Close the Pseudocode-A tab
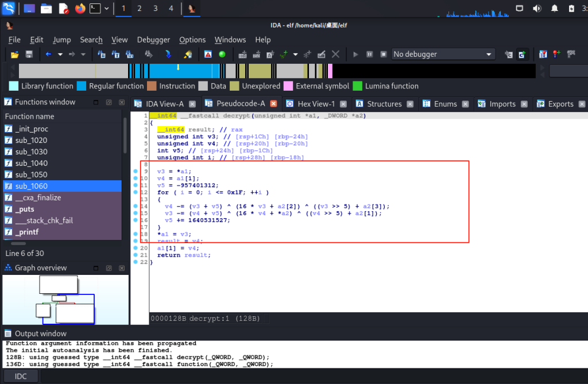The image size is (588, 384). point(274,103)
